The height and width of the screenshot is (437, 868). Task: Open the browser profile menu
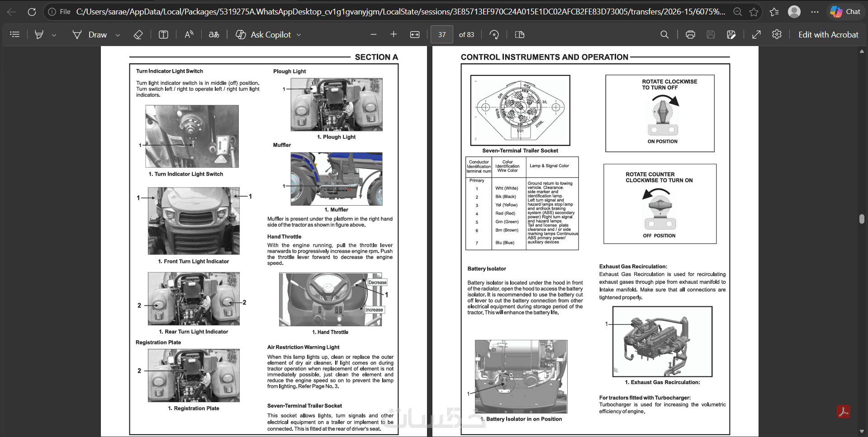tap(794, 12)
